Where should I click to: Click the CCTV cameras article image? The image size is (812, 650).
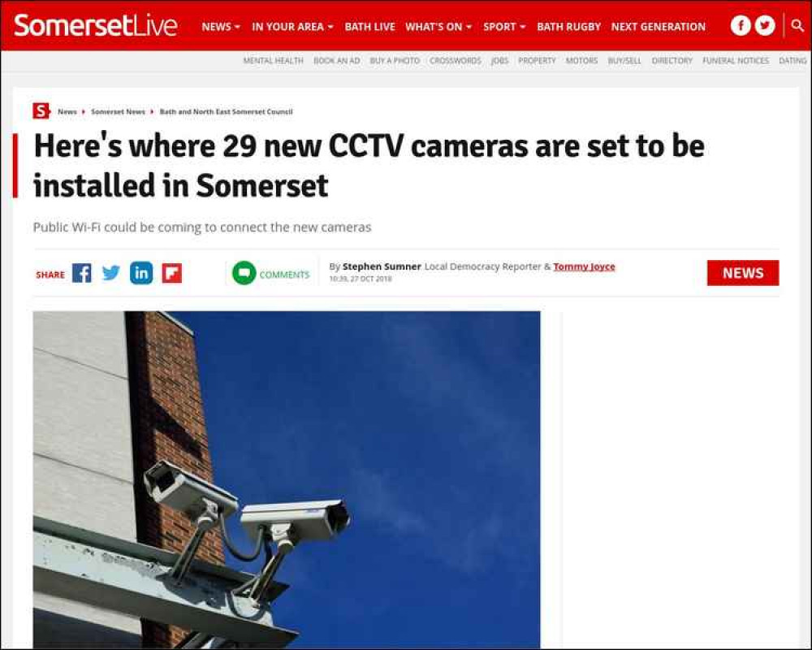pyautogui.click(x=287, y=479)
